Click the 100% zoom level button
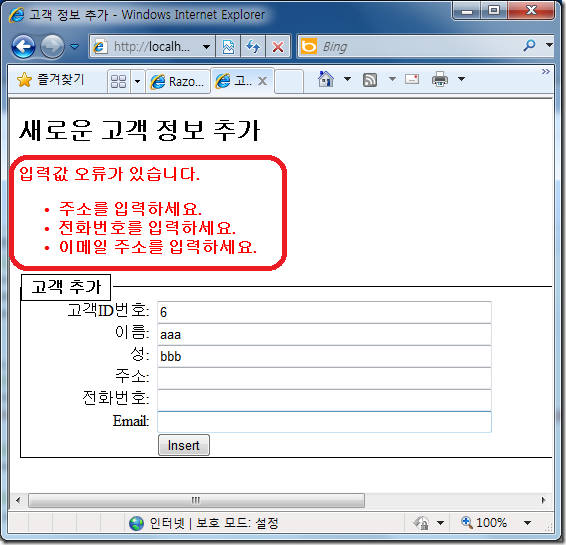This screenshot has height=545, width=566. [484, 522]
